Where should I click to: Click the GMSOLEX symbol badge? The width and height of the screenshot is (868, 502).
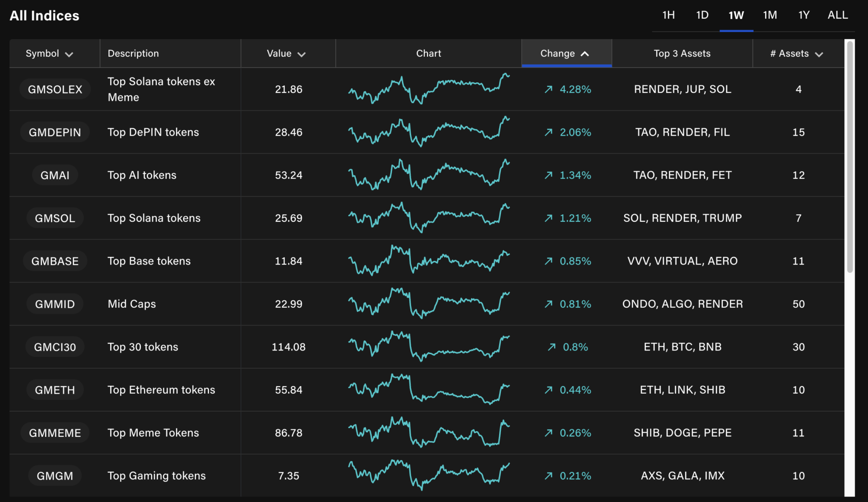55,89
